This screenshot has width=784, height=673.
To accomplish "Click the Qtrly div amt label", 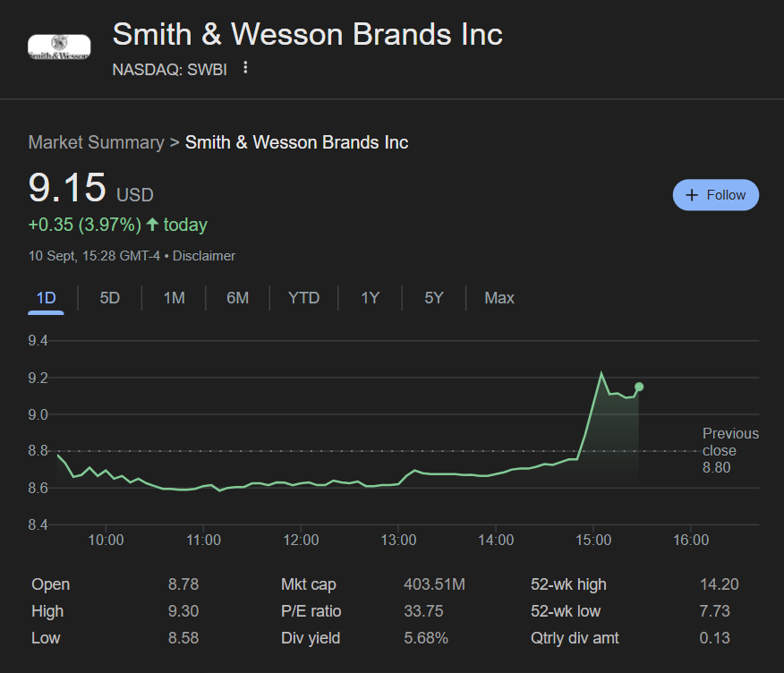I will 575,638.
